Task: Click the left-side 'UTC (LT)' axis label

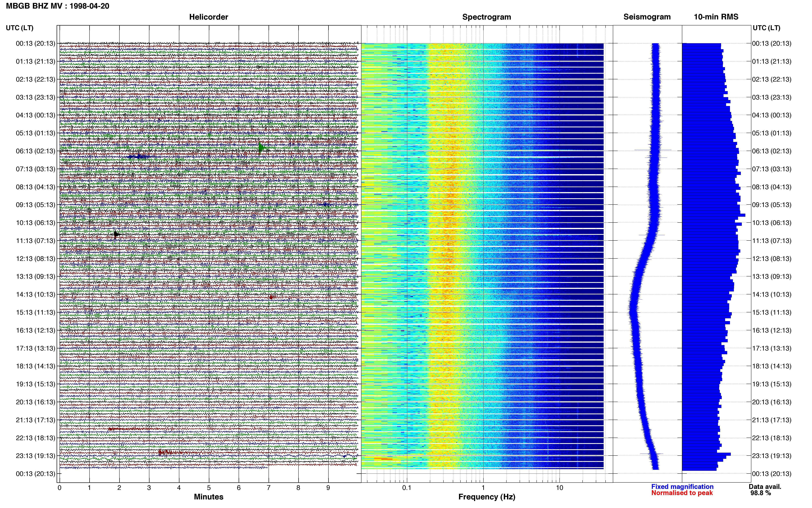Action: point(20,28)
